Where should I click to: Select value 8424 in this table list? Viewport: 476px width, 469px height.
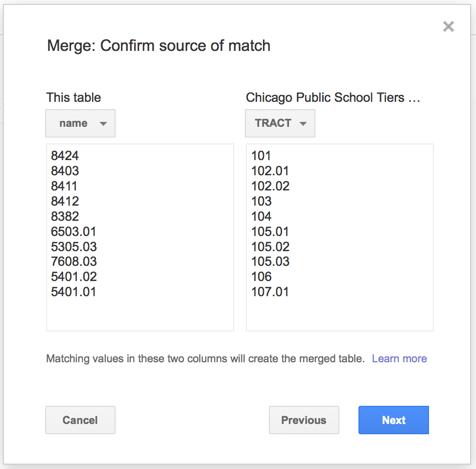65,156
